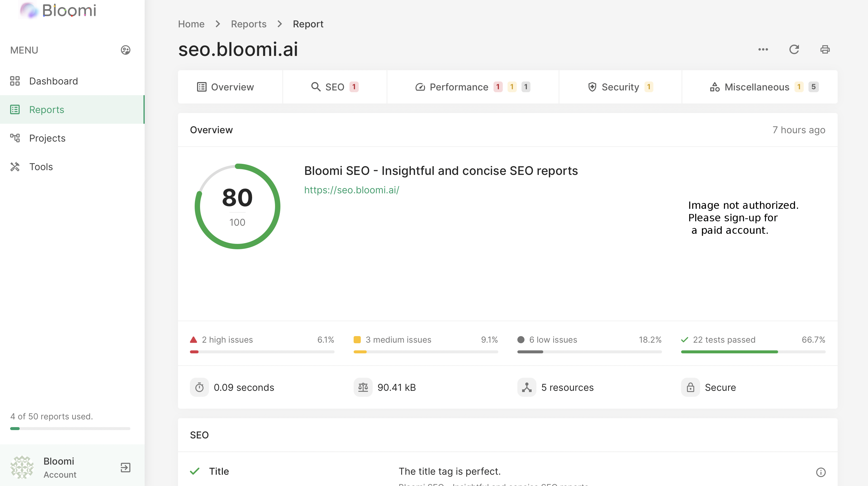Refresh the report with reload icon

pos(794,49)
